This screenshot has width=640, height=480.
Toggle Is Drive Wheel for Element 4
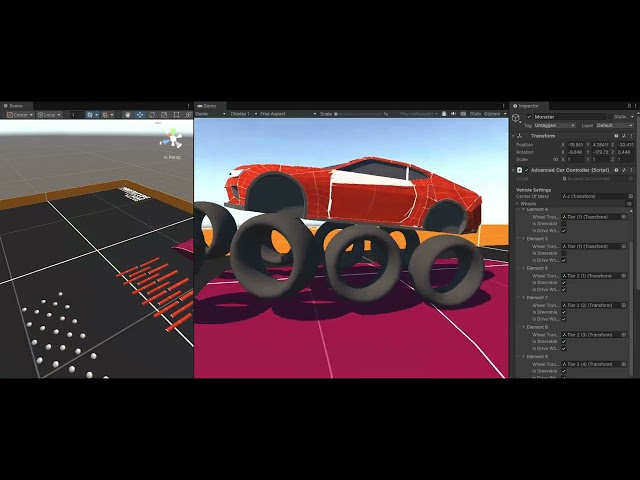pyautogui.click(x=564, y=231)
